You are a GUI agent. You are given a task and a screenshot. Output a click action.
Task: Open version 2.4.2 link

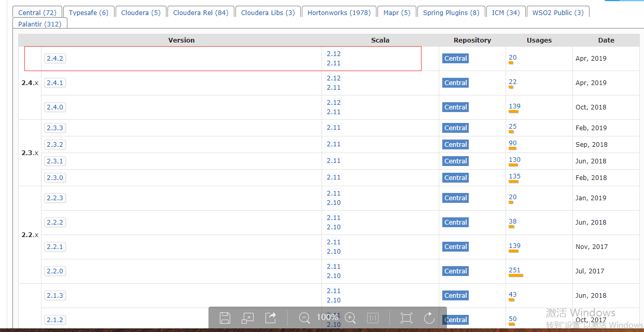pyautogui.click(x=55, y=59)
